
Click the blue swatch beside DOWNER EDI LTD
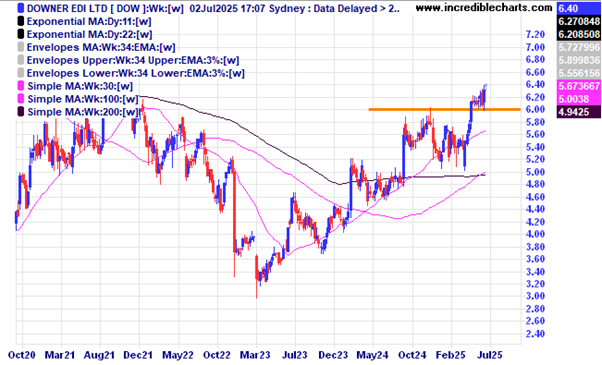21,8
